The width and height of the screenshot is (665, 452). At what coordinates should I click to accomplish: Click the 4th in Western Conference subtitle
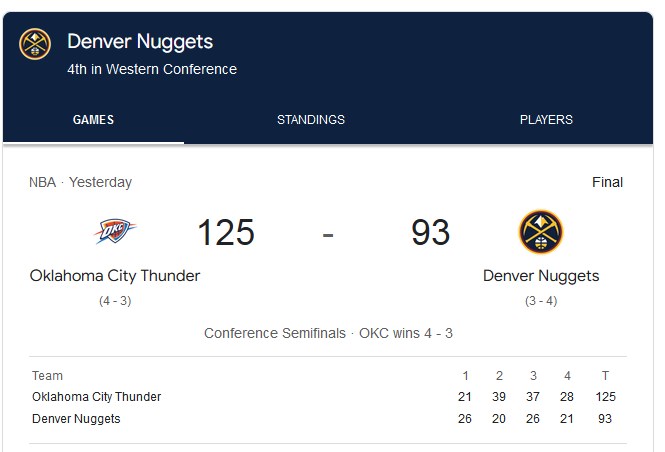[152, 69]
